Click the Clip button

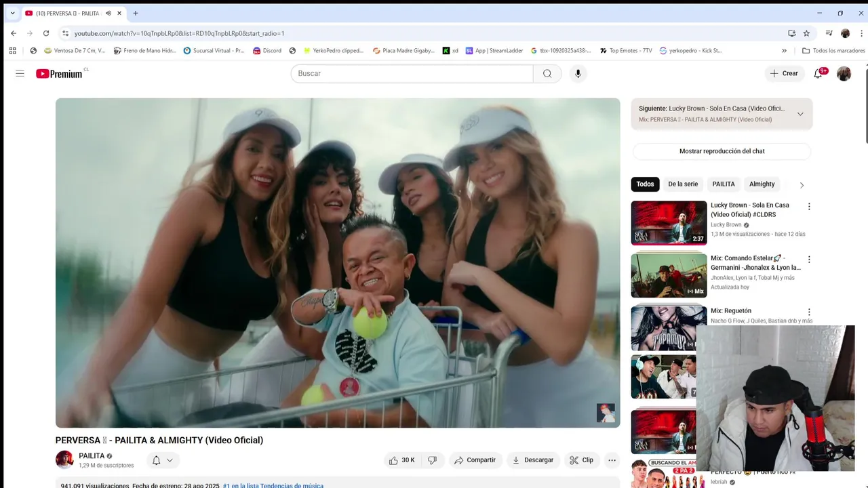click(582, 460)
